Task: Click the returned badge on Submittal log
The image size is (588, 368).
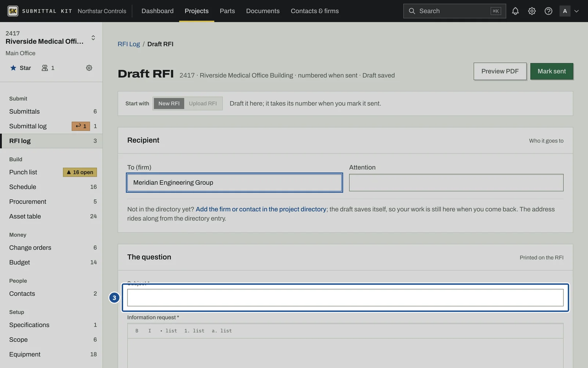Action: (x=81, y=126)
